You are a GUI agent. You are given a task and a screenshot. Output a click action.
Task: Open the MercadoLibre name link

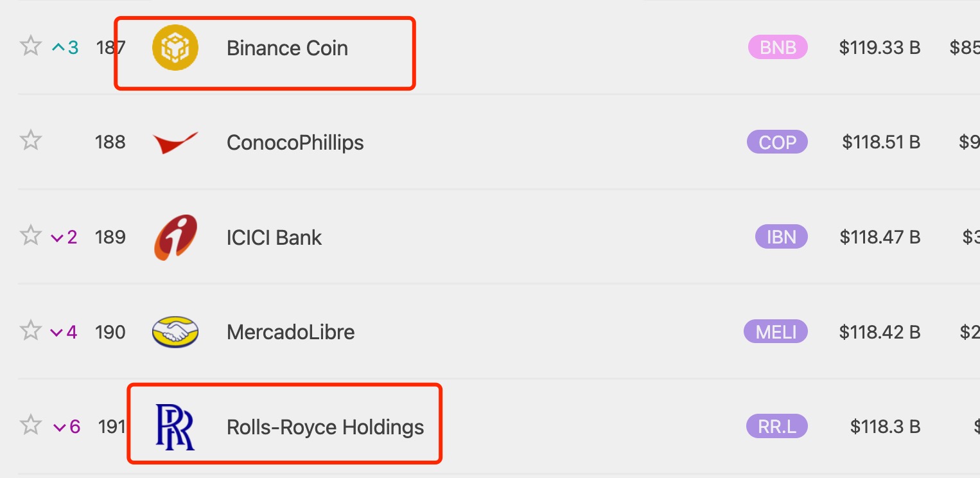291,332
